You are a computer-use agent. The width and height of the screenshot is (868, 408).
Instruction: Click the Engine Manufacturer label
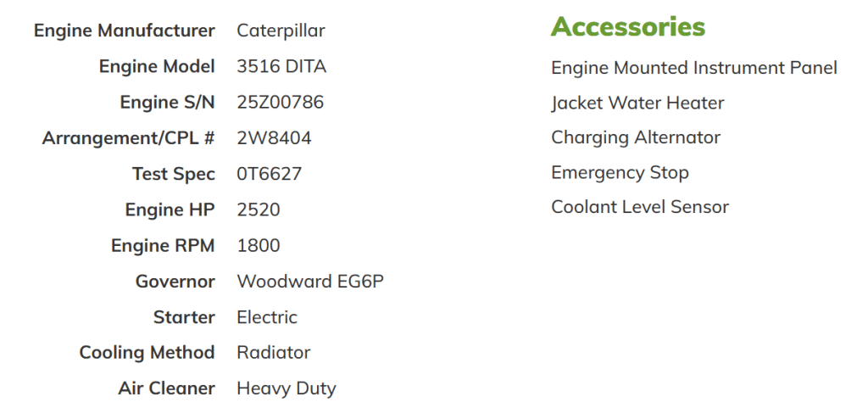pos(124,31)
